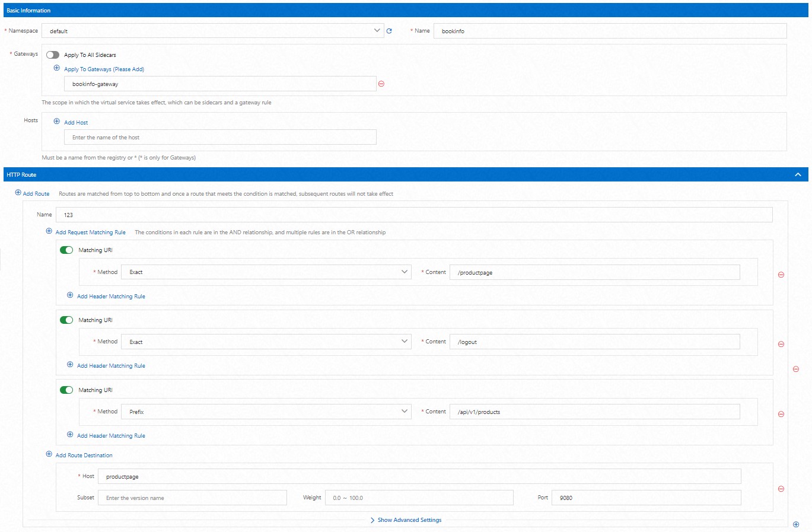This screenshot has width=812, height=532.
Task: Click the bookinfo-gateway input field
Action: [x=220, y=84]
